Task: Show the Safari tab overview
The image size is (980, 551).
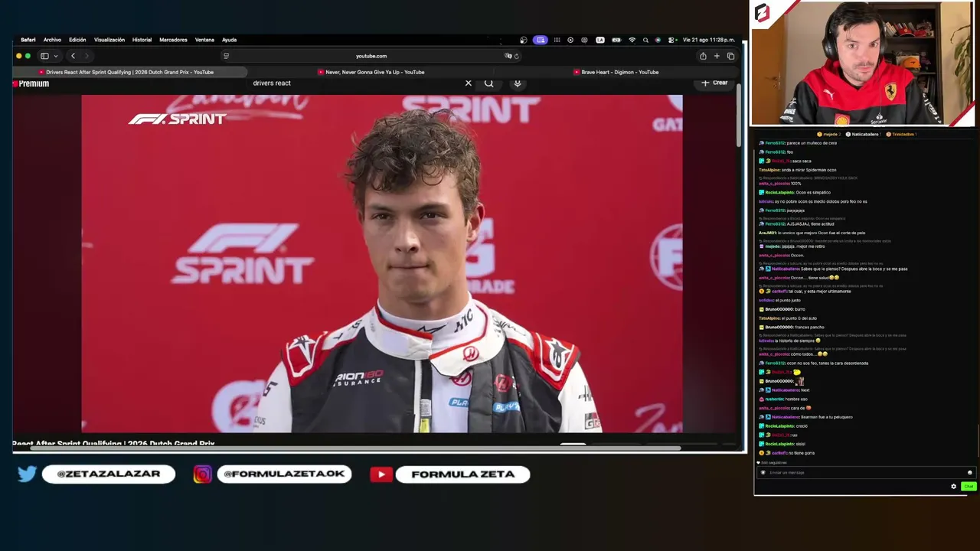Action: (x=730, y=56)
